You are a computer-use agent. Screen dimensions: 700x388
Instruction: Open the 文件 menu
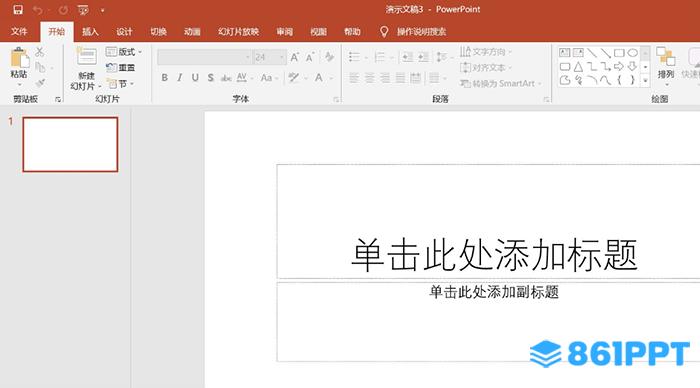19,32
